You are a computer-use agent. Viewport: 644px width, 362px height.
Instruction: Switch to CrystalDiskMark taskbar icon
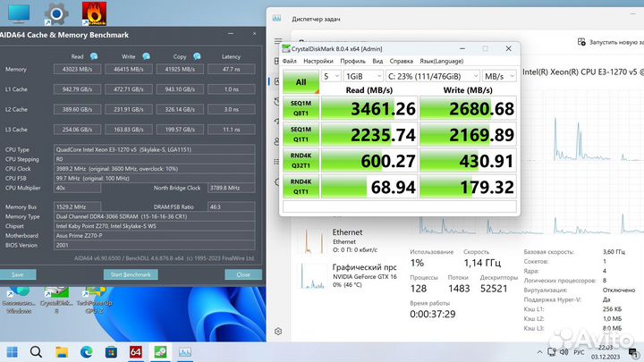[x=160, y=352]
